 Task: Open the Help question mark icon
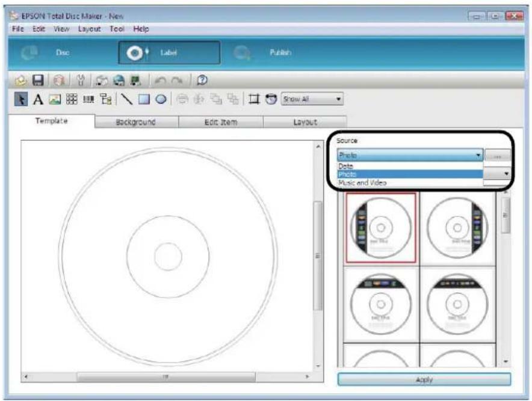202,81
